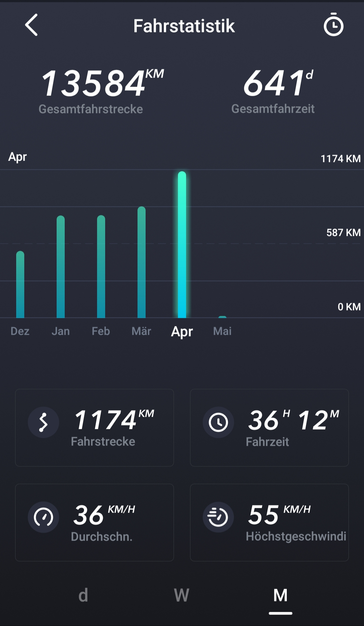This screenshot has height=626, width=364.
Task: Switch to the daily 'd' tab
Action: tap(83, 595)
